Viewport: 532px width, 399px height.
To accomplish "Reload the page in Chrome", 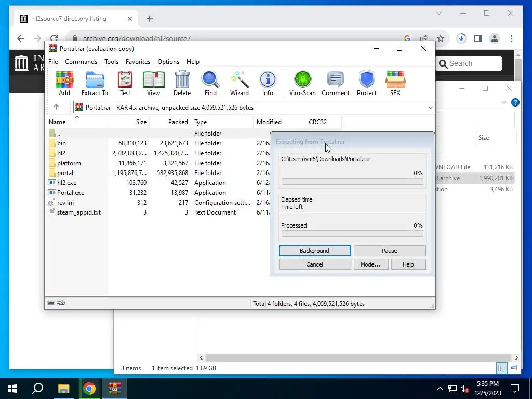I will (x=54, y=38).
